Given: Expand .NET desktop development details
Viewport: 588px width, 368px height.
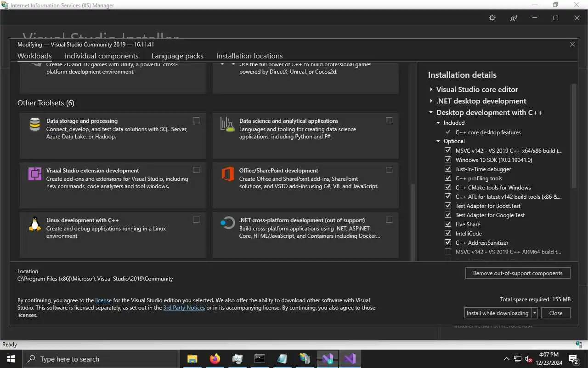Looking at the screenshot, I should 431,101.
